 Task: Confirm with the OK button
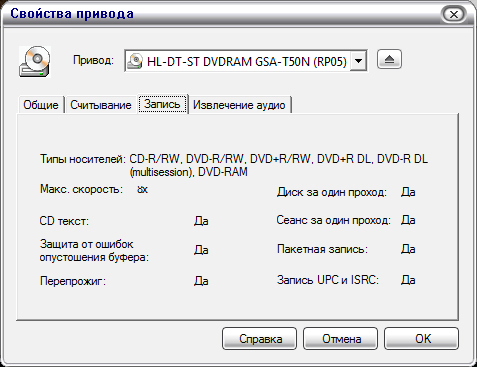[x=421, y=339]
